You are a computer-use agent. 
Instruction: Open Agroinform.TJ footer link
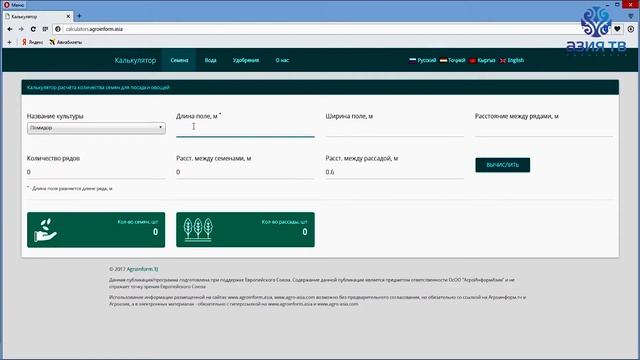142,269
